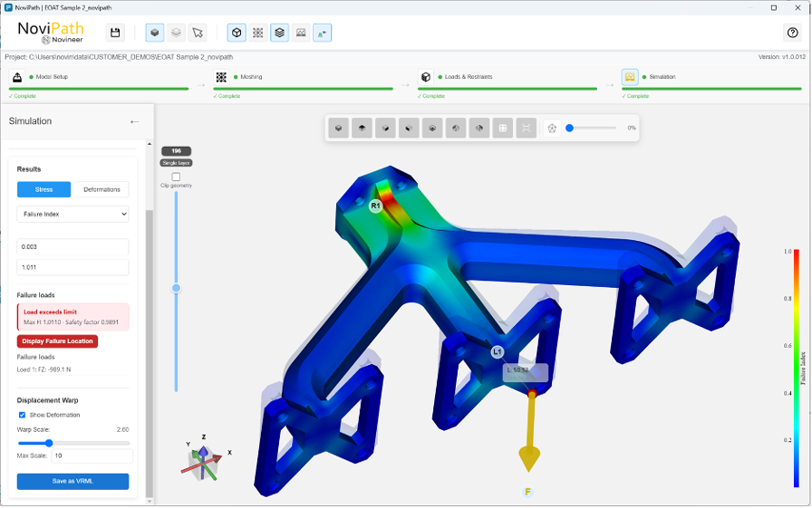Collapse Simulation panel with the back arrow
Viewport: 812px width, 508px height.
135,121
